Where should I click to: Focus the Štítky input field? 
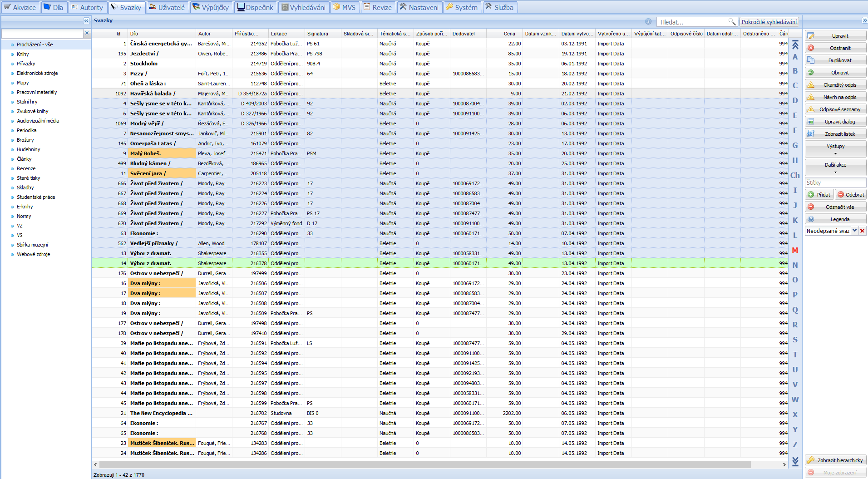point(835,183)
